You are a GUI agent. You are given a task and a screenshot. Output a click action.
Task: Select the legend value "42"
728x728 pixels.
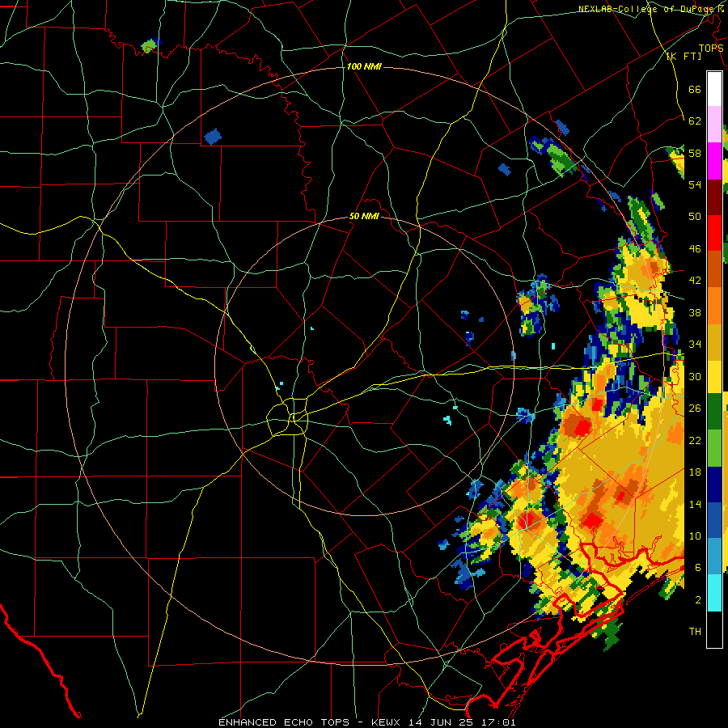click(695, 281)
